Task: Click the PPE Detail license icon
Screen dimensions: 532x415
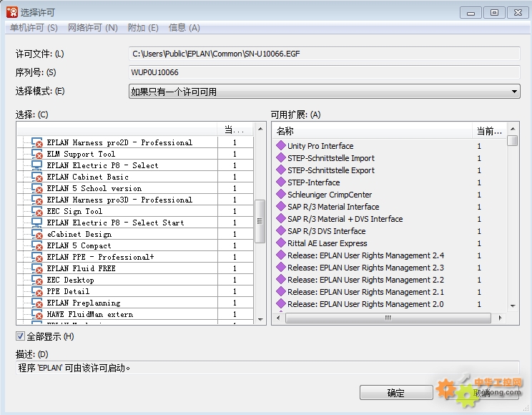Action: (x=37, y=291)
